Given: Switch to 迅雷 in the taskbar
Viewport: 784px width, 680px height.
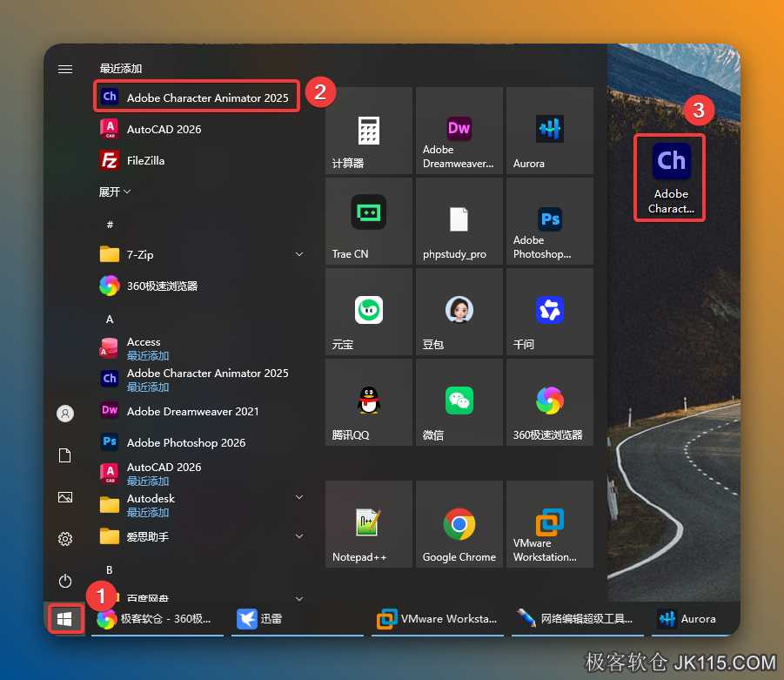Looking at the screenshot, I should coord(297,619).
